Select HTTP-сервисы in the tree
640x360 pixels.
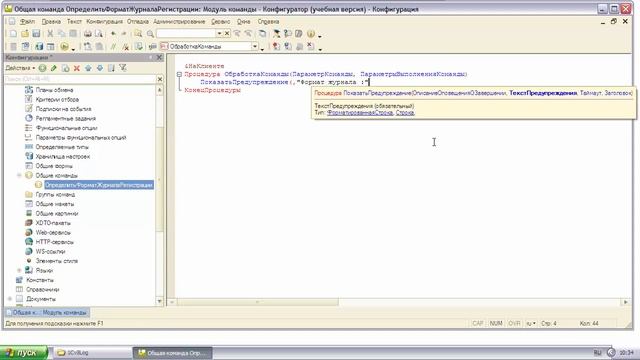(54, 242)
